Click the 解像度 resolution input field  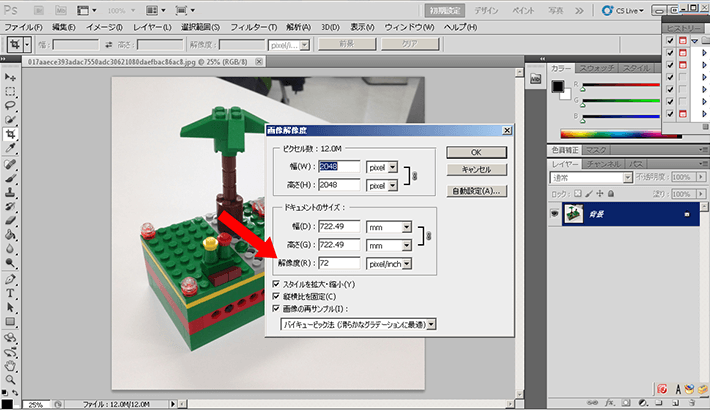pos(339,263)
